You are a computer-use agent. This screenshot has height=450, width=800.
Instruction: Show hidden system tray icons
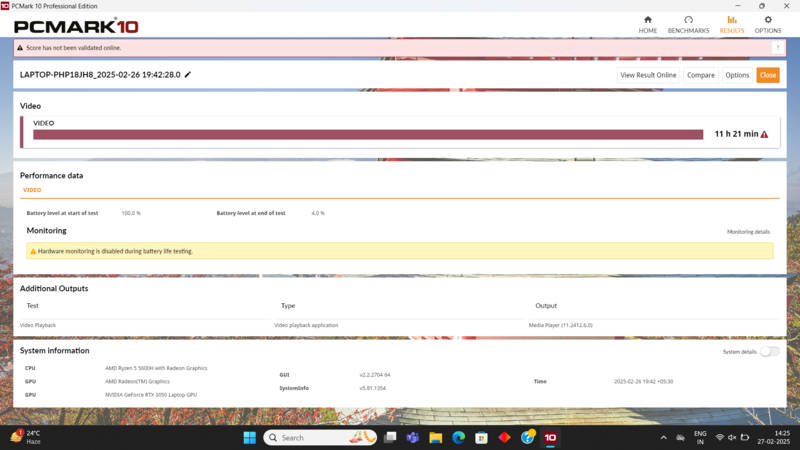tap(663, 437)
